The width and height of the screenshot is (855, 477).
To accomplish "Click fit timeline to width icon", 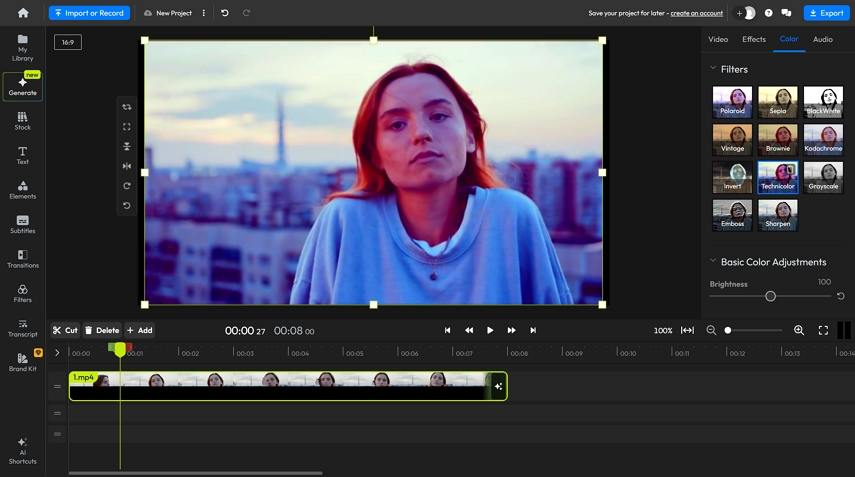I will 688,330.
